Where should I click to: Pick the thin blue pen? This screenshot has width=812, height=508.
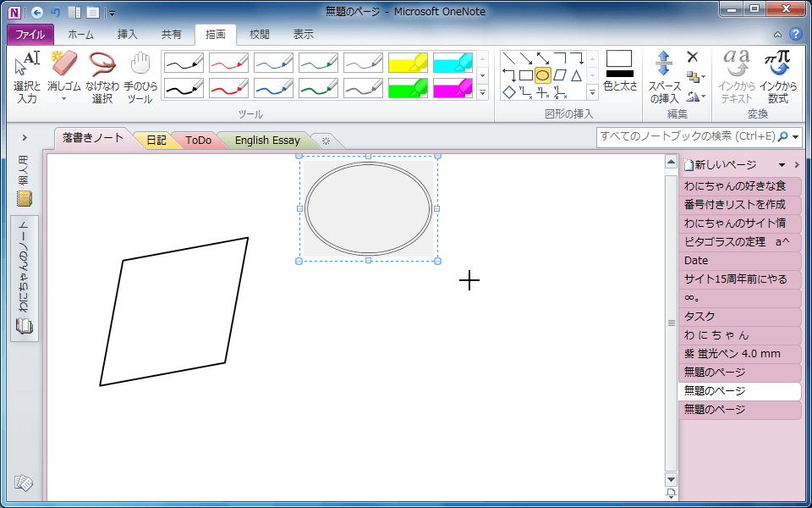(x=273, y=63)
